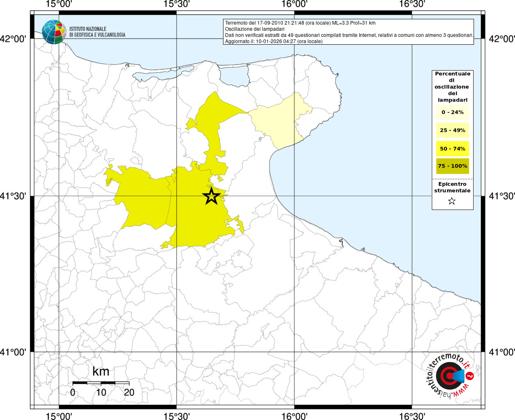The height and width of the screenshot is (420, 515).
Task: Click the bottom 15°30' longitude label
Action: point(177,416)
